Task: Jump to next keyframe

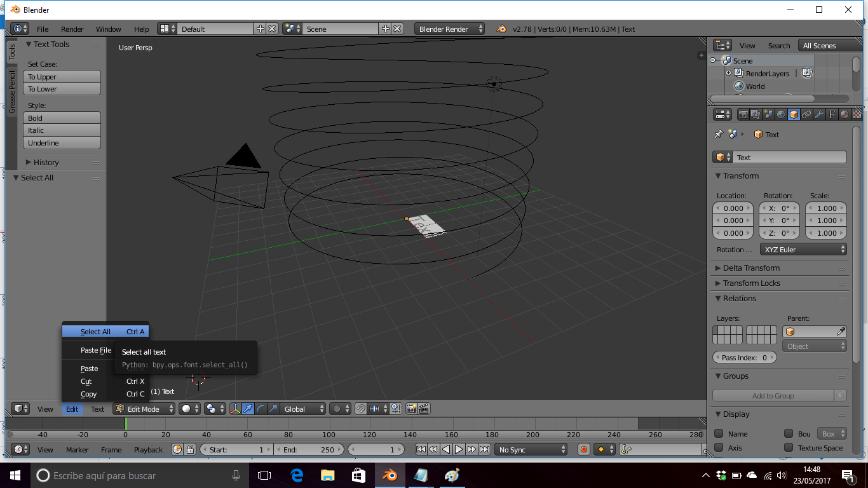Action: coord(471,449)
